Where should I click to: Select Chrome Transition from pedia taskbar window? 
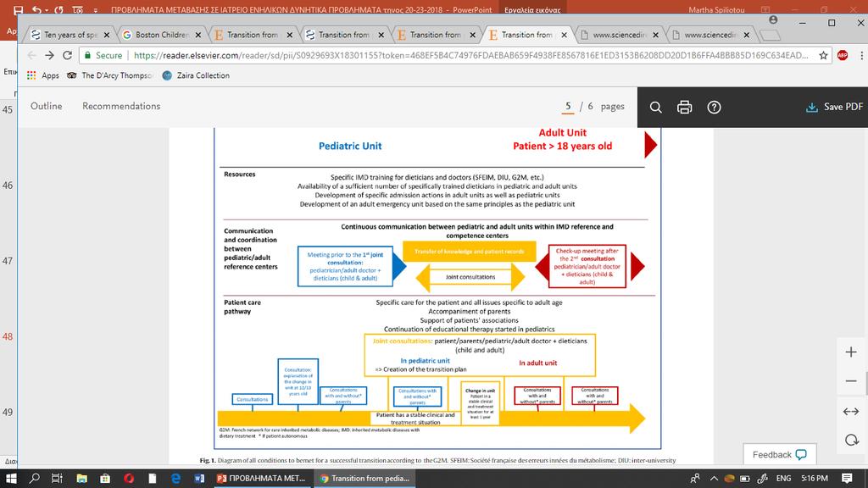tap(364, 478)
